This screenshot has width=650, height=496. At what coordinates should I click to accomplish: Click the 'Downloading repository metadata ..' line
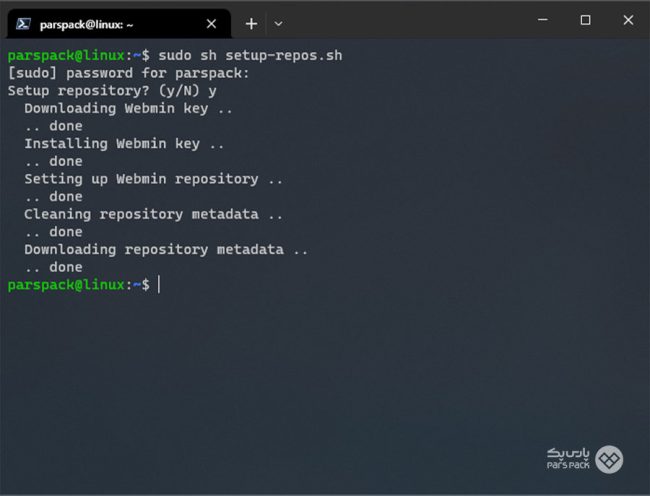[166, 249]
